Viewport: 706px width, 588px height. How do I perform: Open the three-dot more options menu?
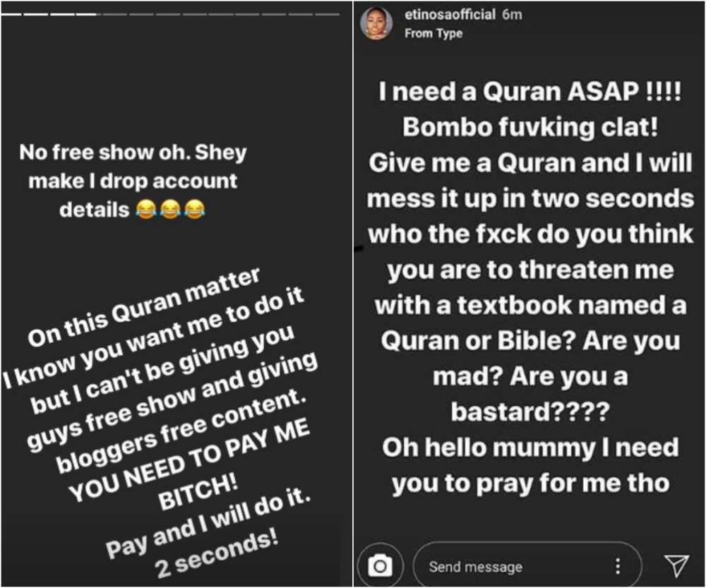pyautogui.click(x=618, y=566)
